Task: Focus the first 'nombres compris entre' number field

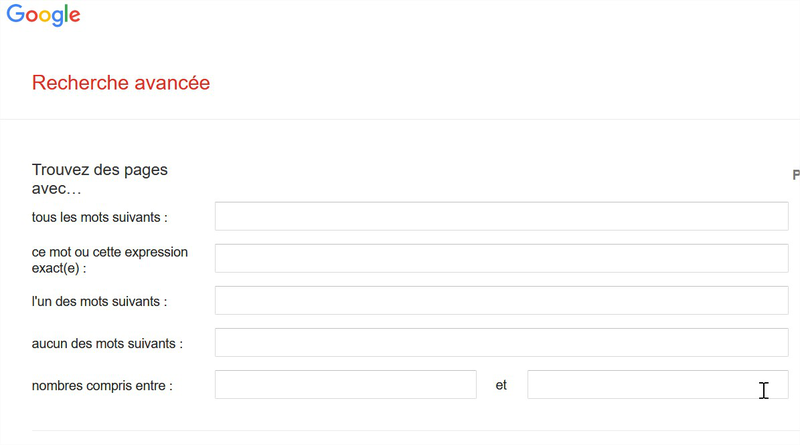Action: (345, 385)
